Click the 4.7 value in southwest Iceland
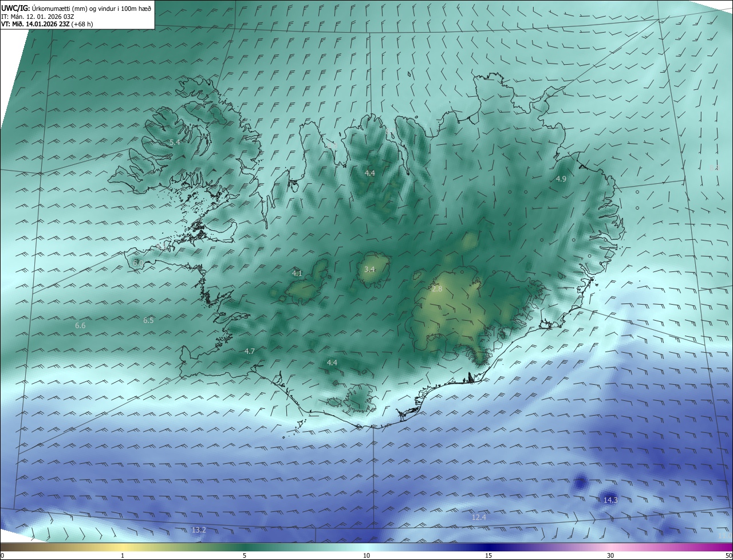This screenshot has width=733, height=560. 250,352
